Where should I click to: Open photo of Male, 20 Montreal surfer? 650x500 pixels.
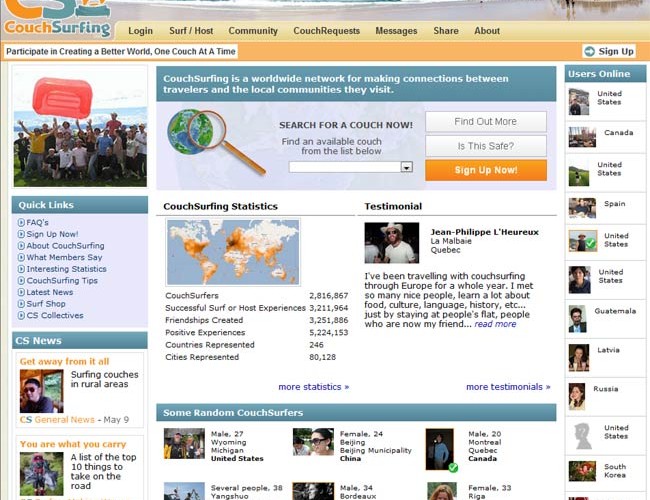439,449
